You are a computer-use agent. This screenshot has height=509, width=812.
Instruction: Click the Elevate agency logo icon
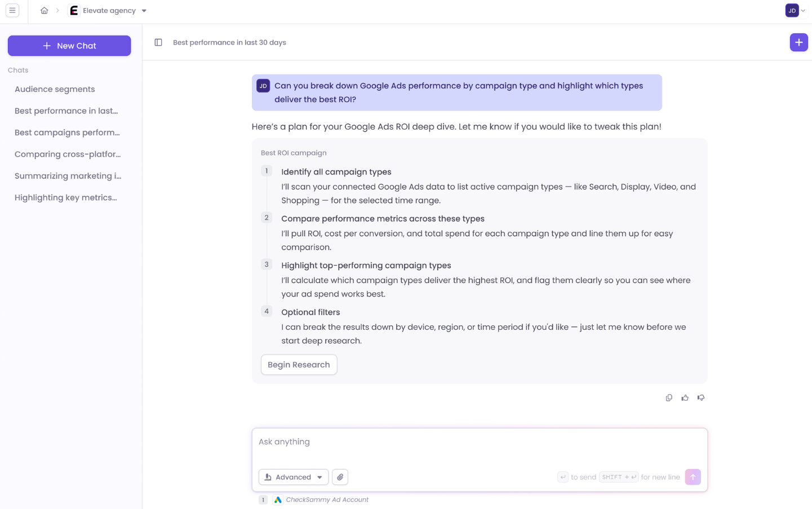[x=74, y=11]
